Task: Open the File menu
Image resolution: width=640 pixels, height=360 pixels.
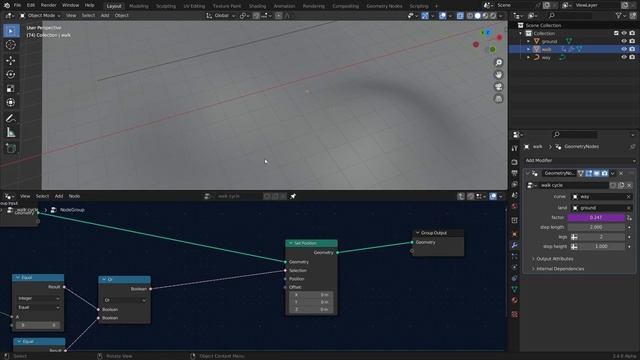Action: tap(17, 5)
